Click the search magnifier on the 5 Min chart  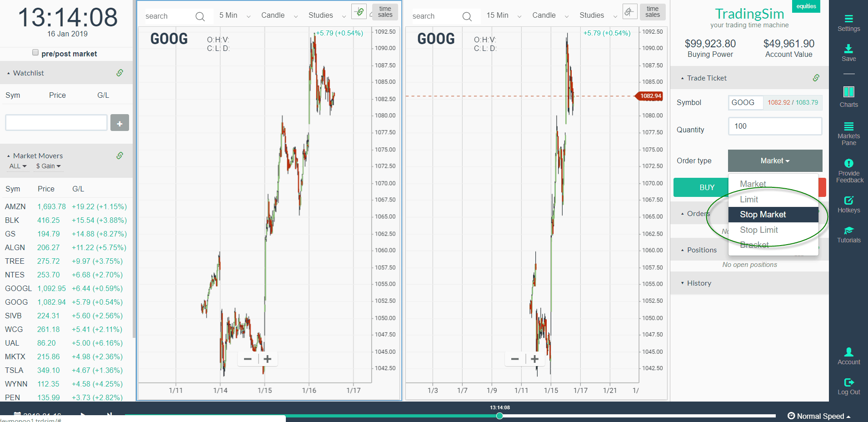pyautogui.click(x=200, y=16)
